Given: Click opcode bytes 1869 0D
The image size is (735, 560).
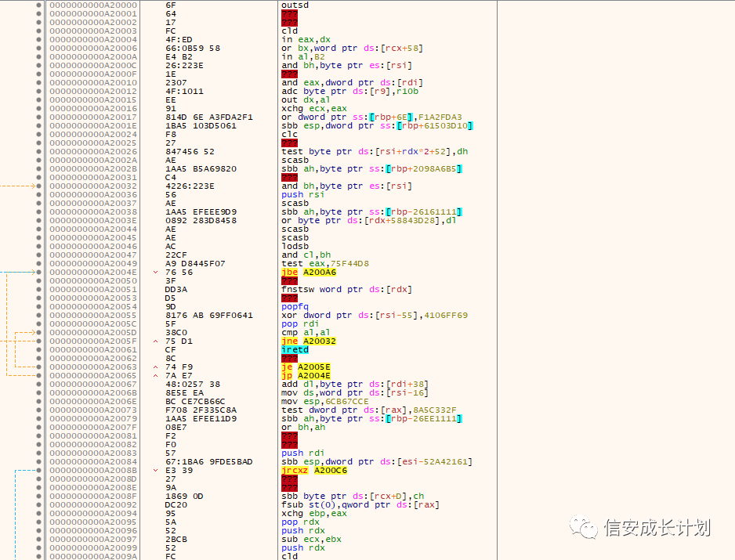Looking at the screenshot, I should (184, 497).
